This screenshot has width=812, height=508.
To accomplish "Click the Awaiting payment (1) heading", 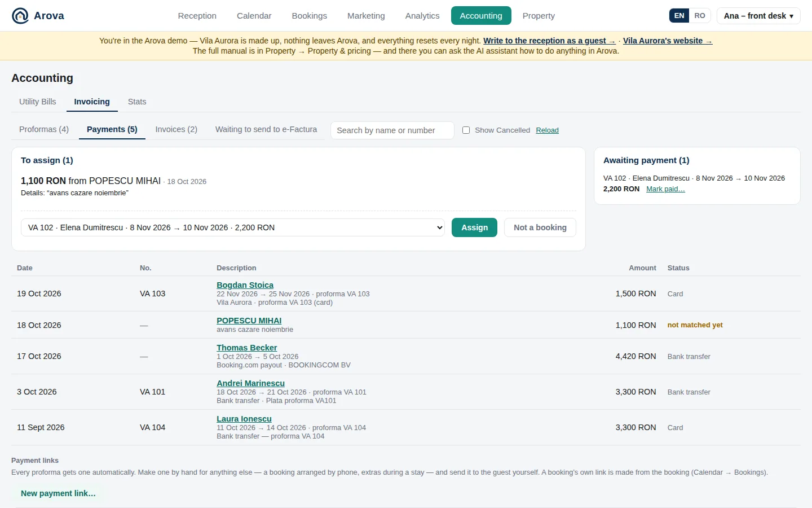I will pos(646,160).
